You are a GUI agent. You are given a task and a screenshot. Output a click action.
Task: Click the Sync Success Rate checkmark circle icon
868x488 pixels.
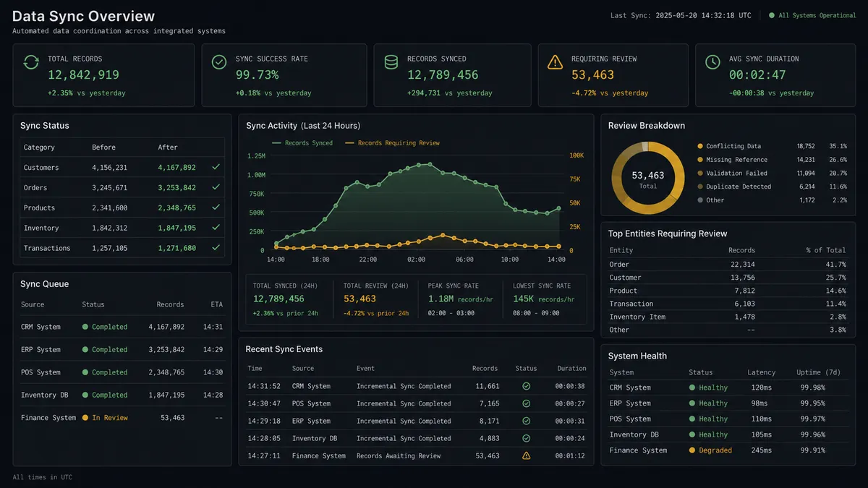click(218, 62)
